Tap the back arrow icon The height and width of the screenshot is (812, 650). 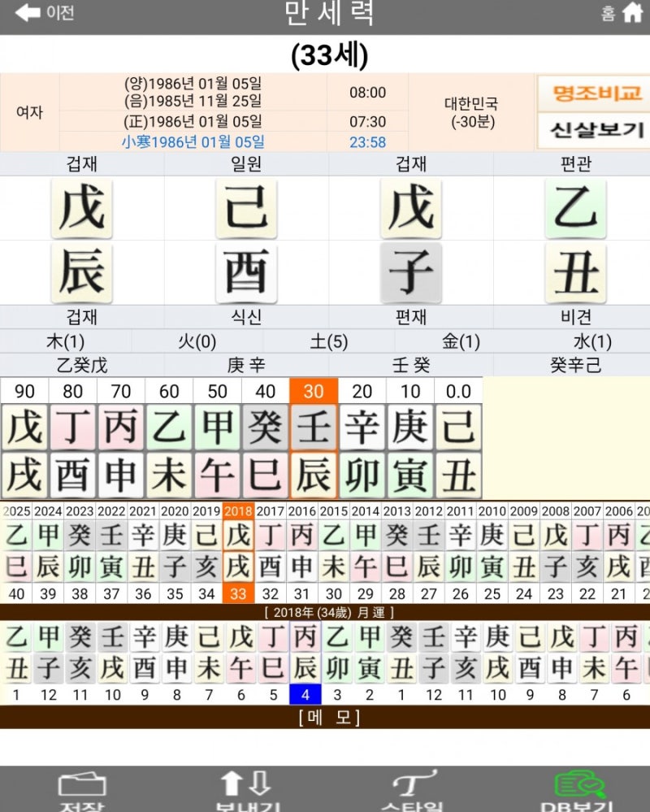coord(28,12)
